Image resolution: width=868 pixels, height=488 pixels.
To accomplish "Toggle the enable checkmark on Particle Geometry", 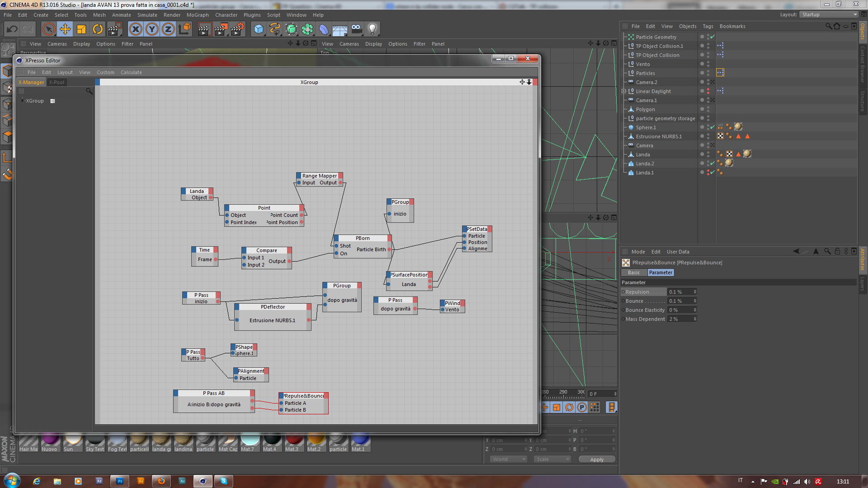I will click(x=712, y=37).
